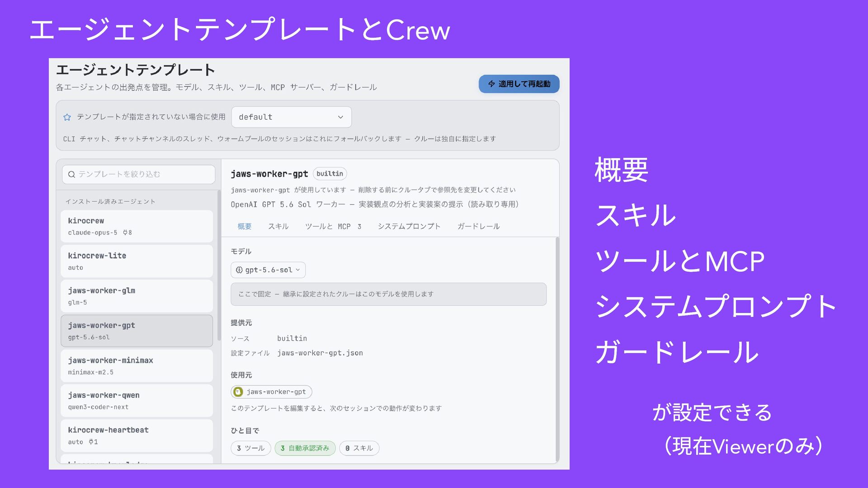Image resolution: width=868 pixels, height=488 pixels.
Task: Click the builtin badge next to the title
Action: pyautogui.click(x=330, y=174)
